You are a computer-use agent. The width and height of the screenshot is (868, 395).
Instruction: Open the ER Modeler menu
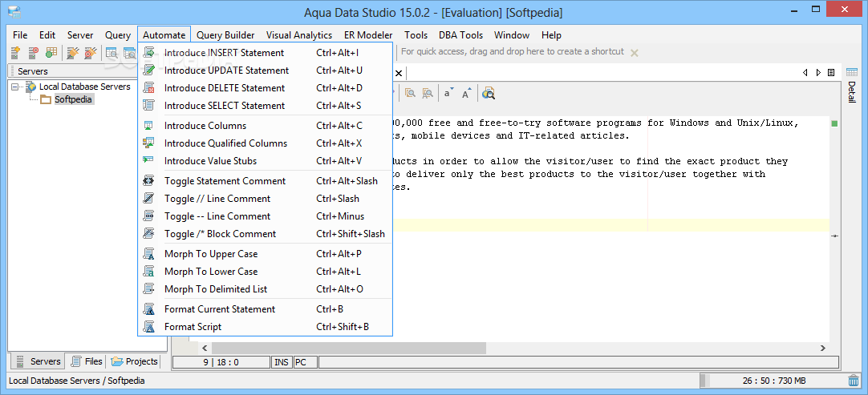click(368, 35)
